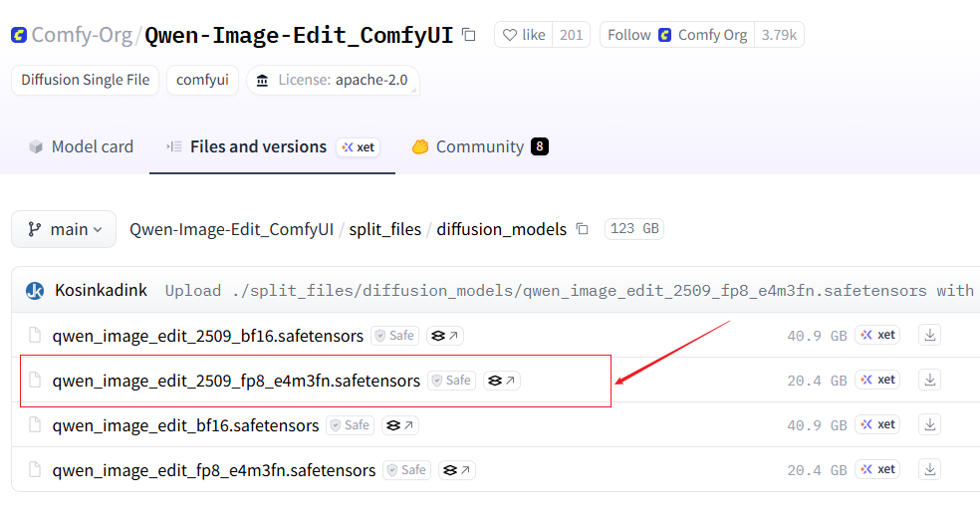980x519 pixels.
Task: View the 201 likes count
Action: pos(572,35)
